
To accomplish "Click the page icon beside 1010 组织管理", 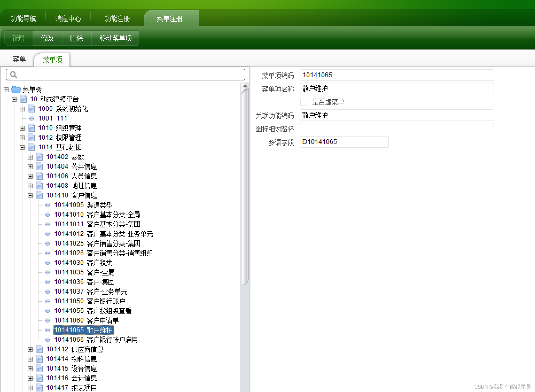I will click(x=32, y=128).
